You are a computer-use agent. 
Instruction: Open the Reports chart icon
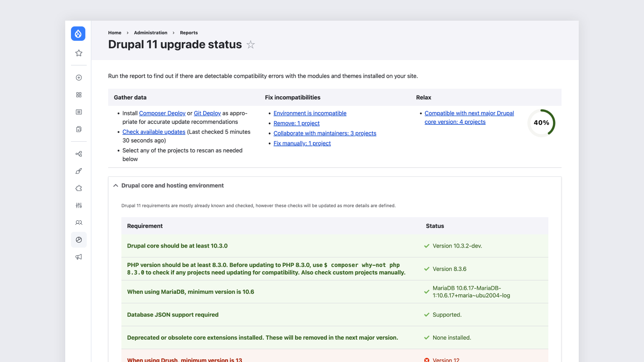[x=79, y=240]
